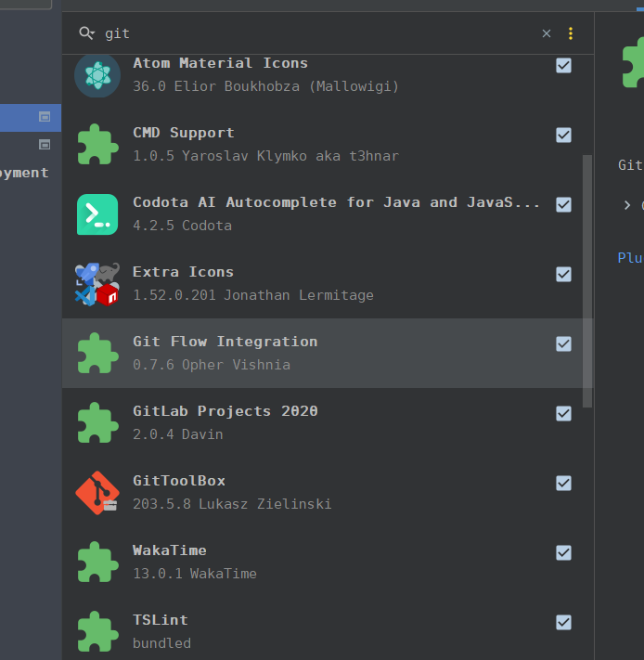The height and width of the screenshot is (660, 644).
Task: Select the Codota AI Autocomplete plugin title
Action: pos(336,202)
